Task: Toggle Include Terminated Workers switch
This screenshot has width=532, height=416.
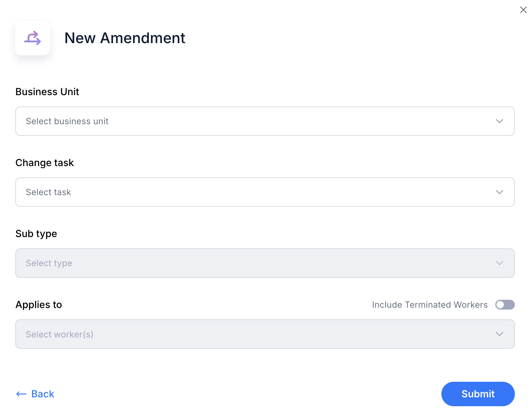Action: [505, 305]
